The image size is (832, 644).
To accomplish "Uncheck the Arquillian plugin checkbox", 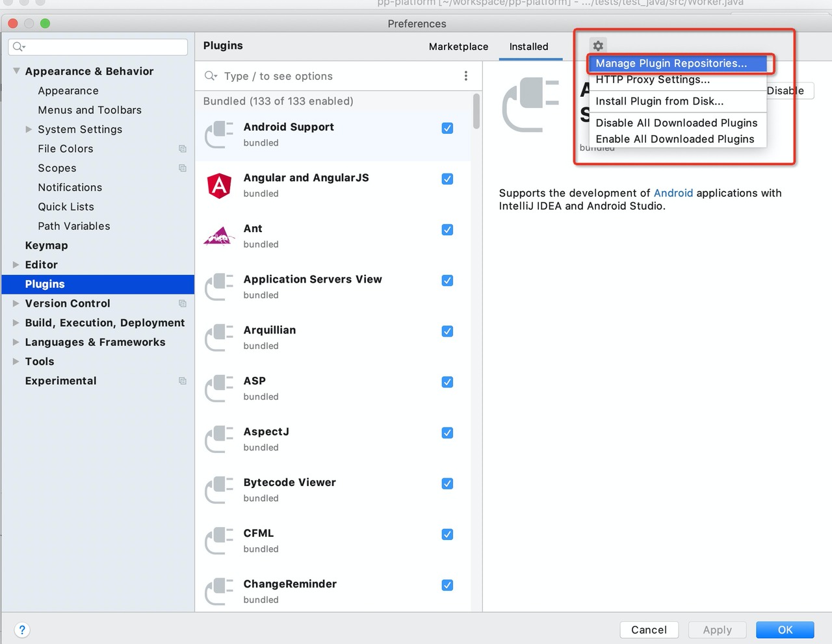I will point(447,331).
